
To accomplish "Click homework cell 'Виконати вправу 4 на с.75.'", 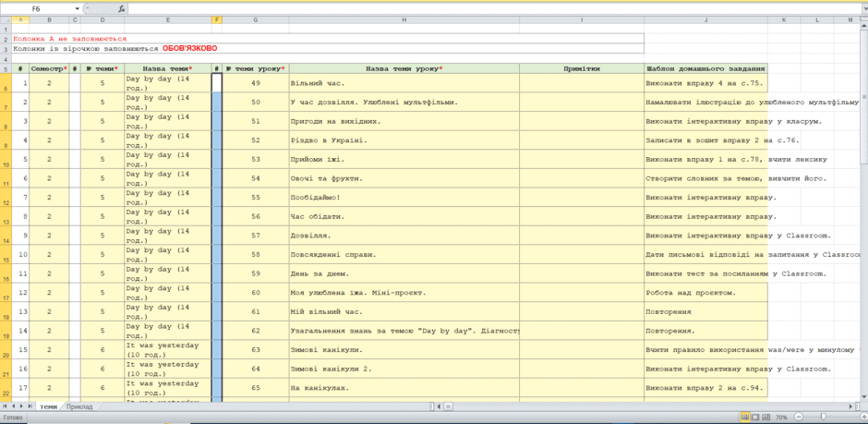I will [x=705, y=83].
